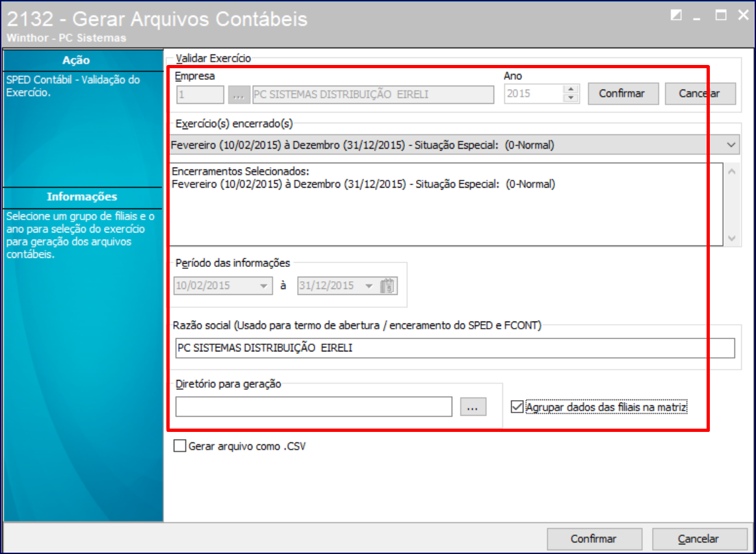756x554 pixels.
Task: Close the Gerar Arquivos Contábeis window
Action: 743,16
